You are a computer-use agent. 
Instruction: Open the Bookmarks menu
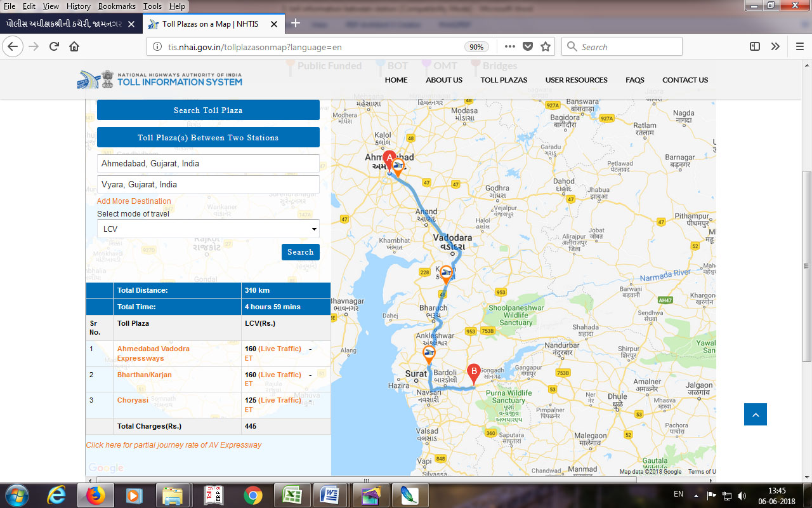point(115,6)
